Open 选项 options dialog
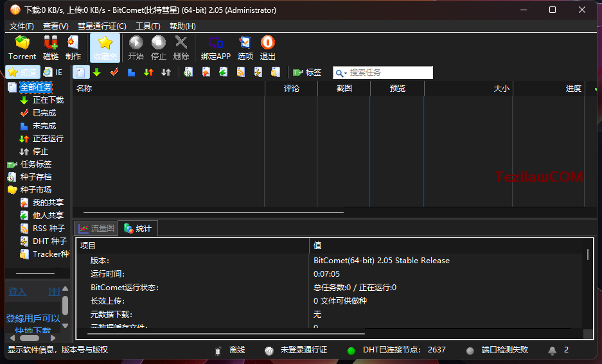Viewport: 602px width, 364px height. click(245, 48)
